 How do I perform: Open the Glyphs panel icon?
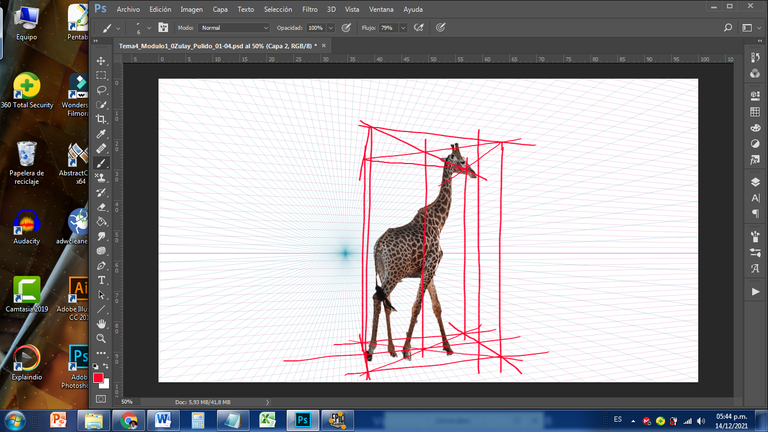pyautogui.click(x=755, y=268)
